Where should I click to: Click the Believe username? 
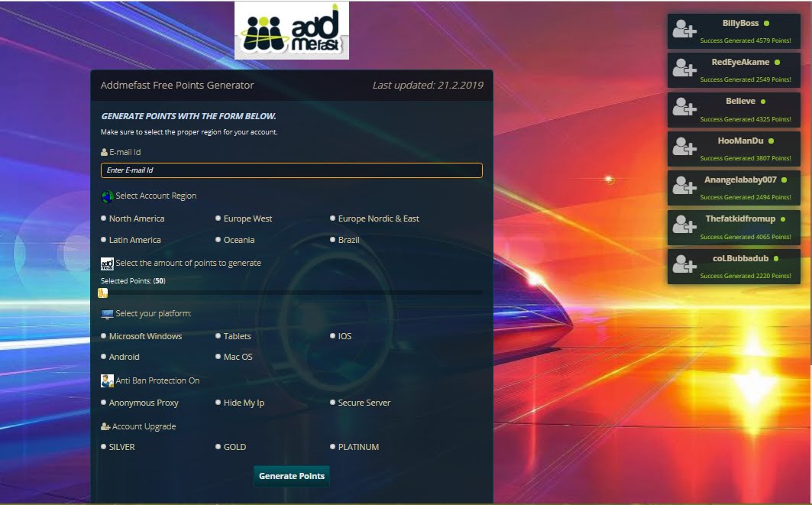coord(740,101)
